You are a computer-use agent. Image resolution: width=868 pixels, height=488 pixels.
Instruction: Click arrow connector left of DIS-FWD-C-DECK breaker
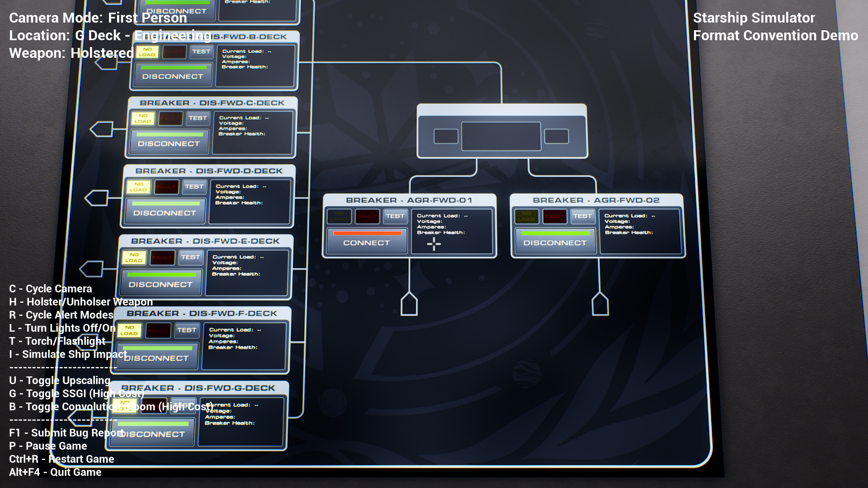102,129
